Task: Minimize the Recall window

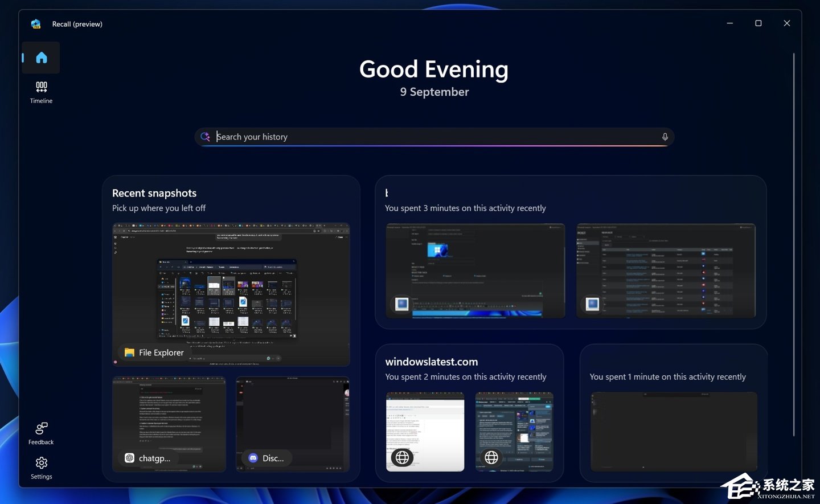Action: 730,23
